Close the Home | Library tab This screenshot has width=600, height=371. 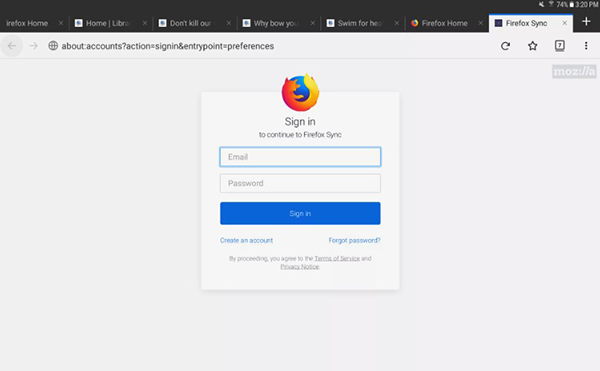click(145, 23)
